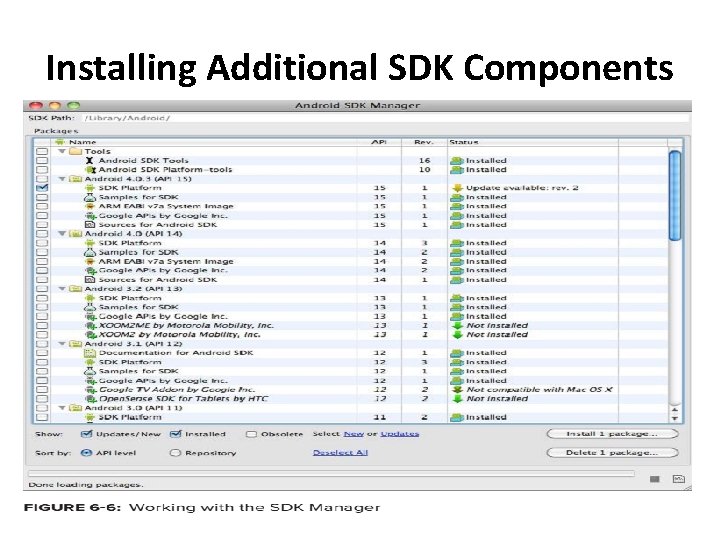Select the Google TV Addon by Google Inc. row
This screenshot has width=720, height=540.
pyautogui.click(x=352, y=390)
